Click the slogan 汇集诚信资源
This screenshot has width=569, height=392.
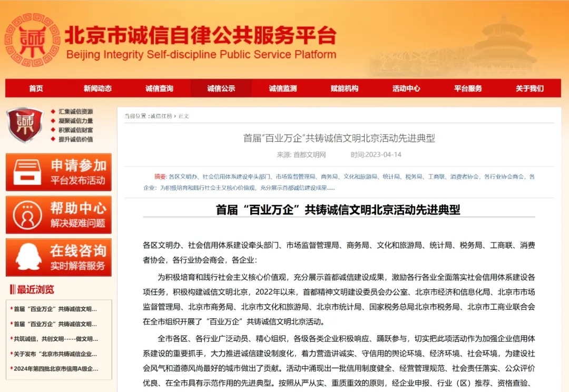tap(76, 111)
